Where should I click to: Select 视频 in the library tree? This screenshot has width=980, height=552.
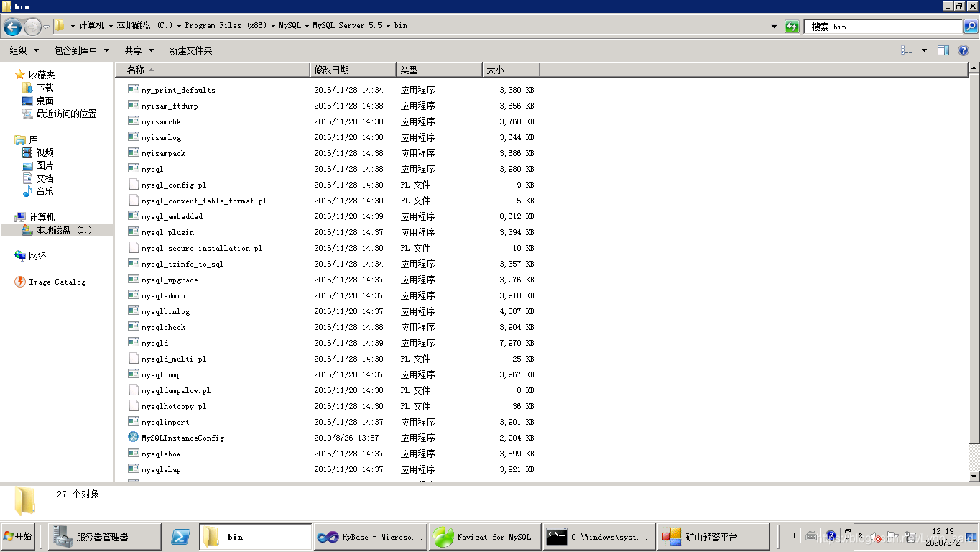45,152
